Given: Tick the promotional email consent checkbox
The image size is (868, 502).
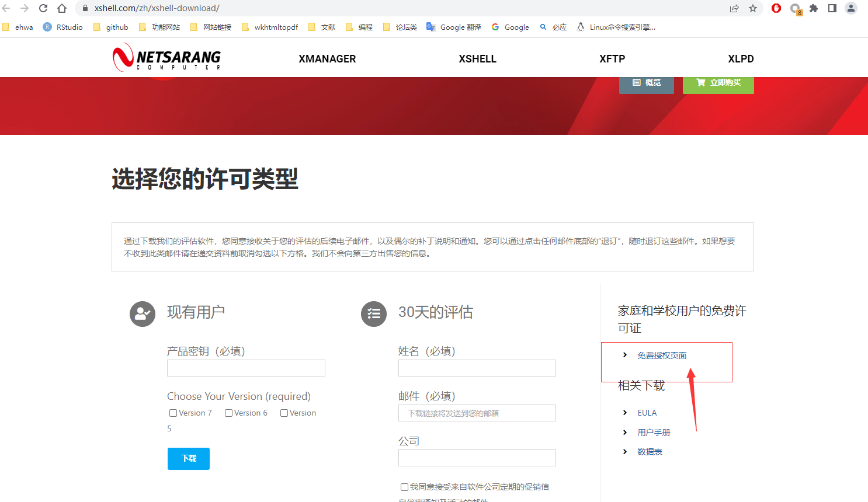Looking at the screenshot, I should coord(404,487).
